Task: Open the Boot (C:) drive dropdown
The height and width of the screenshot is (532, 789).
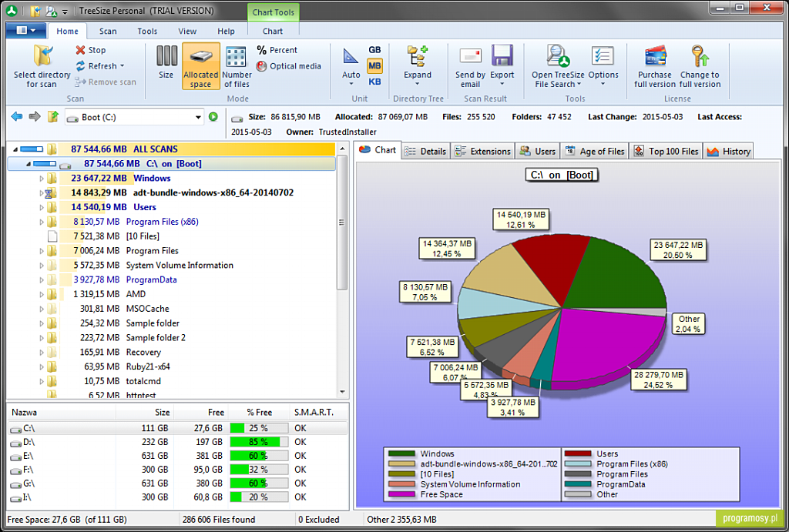Action: 198,117
